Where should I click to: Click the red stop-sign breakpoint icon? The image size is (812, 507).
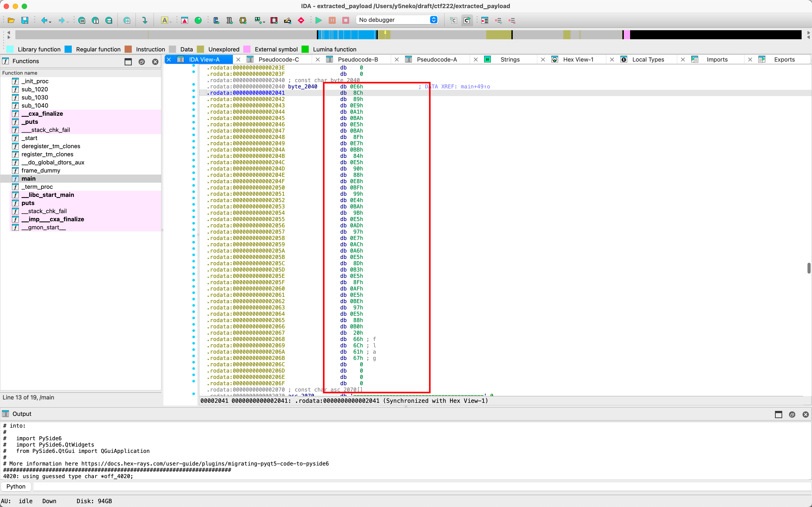301,21
